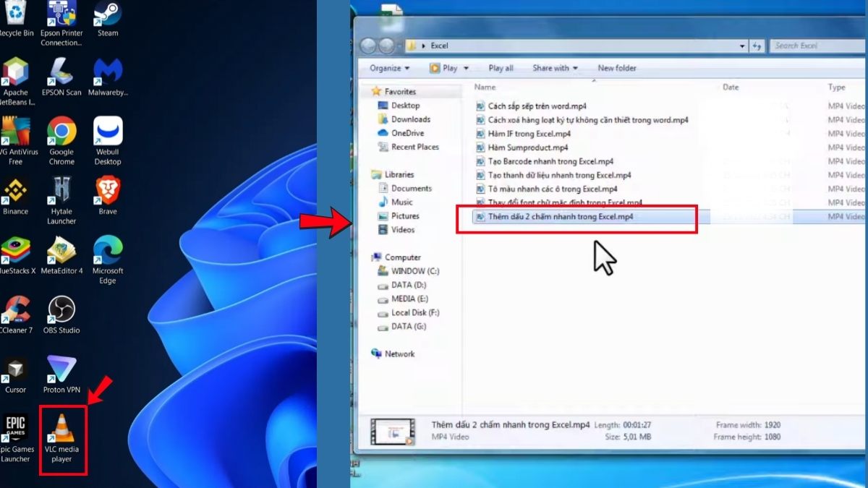This screenshot has width=868, height=488.
Task: Open the Cursor desktop shortcut
Action: pyautogui.click(x=15, y=374)
